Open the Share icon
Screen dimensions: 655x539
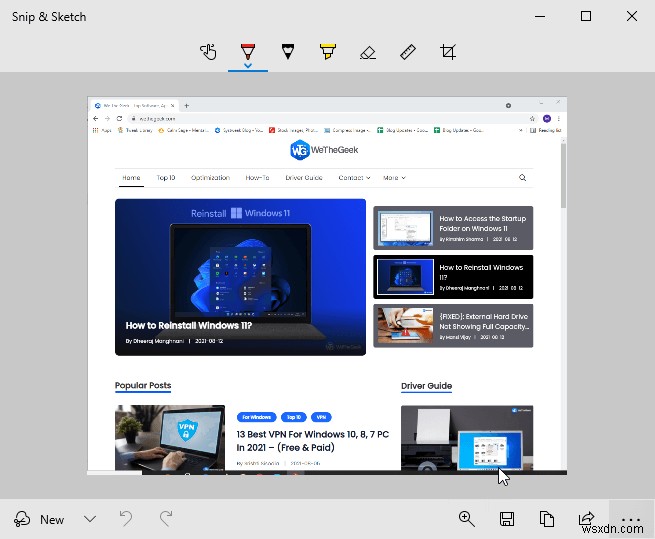point(586,518)
